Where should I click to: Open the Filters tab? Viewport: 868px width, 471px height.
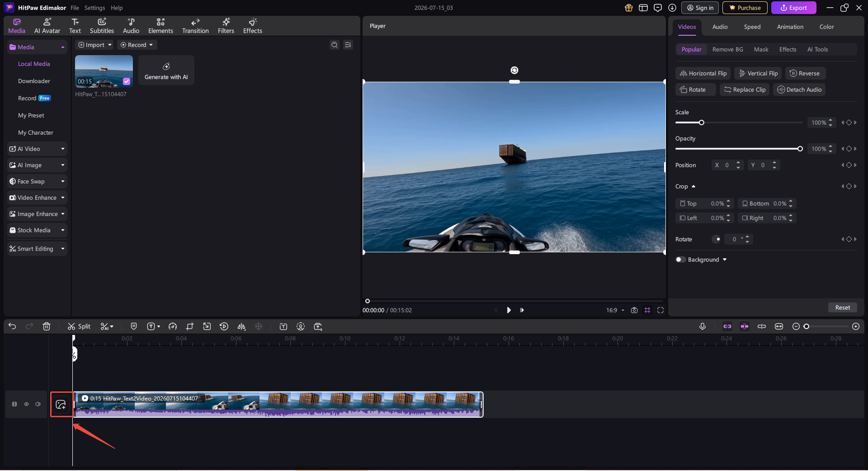pyautogui.click(x=226, y=26)
